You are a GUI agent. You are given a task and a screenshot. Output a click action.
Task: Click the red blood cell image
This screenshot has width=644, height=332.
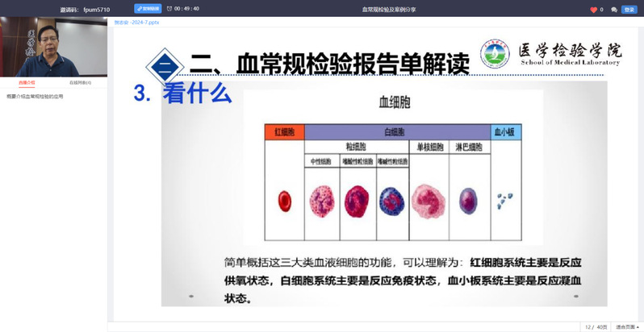point(285,199)
